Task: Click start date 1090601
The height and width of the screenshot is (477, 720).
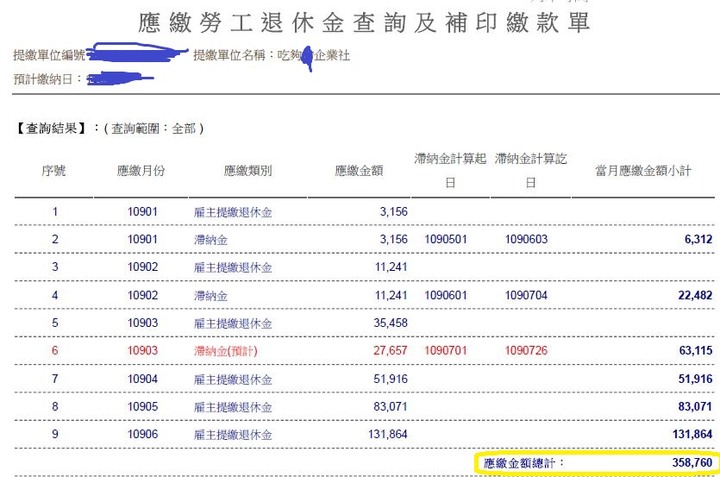Action: (445, 295)
